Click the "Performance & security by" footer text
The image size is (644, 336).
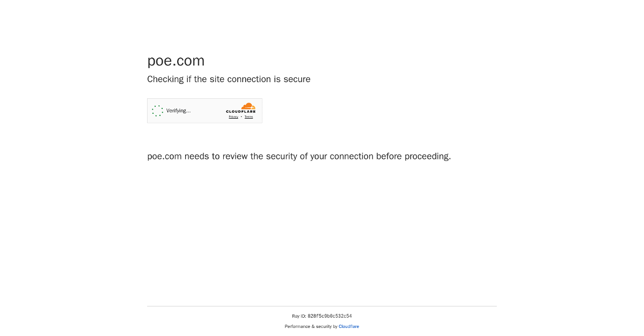[311, 326]
